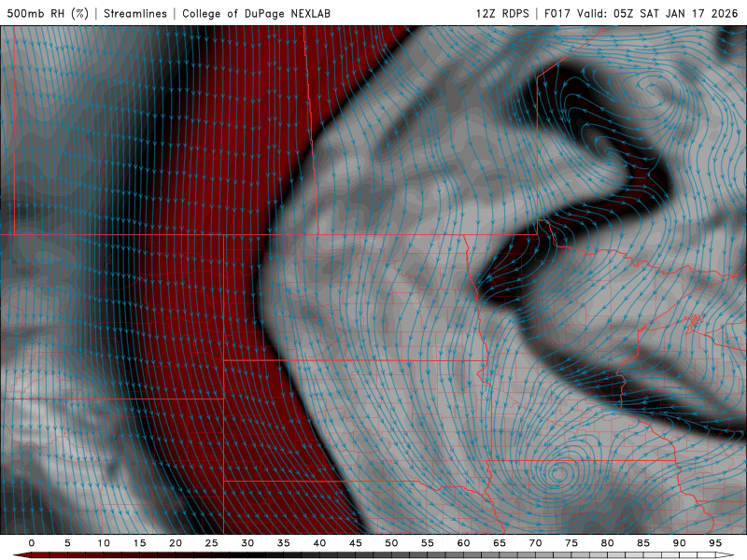Select the 60 value on the RH scale
Viewport: 747px width, 560px height.
[463, 543]
